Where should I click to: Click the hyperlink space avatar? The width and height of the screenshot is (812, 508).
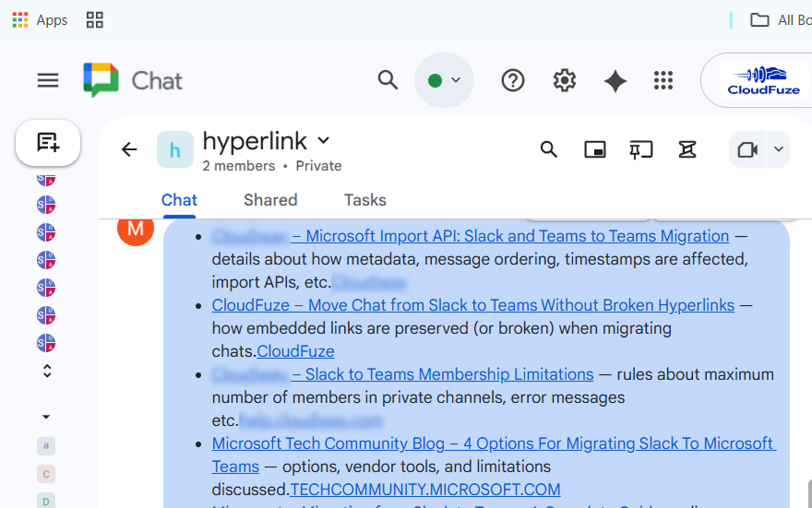pyautogui.click(x=175, y=149)
